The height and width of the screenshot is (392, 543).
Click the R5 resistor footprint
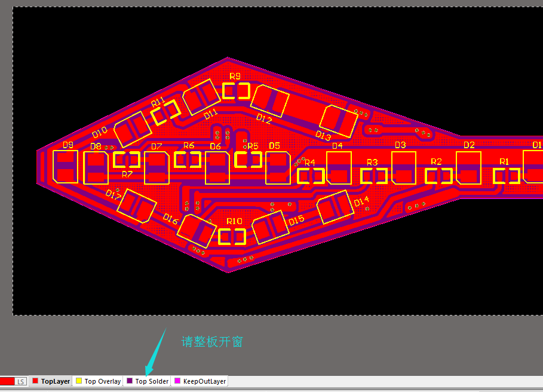tap(249, 160)
